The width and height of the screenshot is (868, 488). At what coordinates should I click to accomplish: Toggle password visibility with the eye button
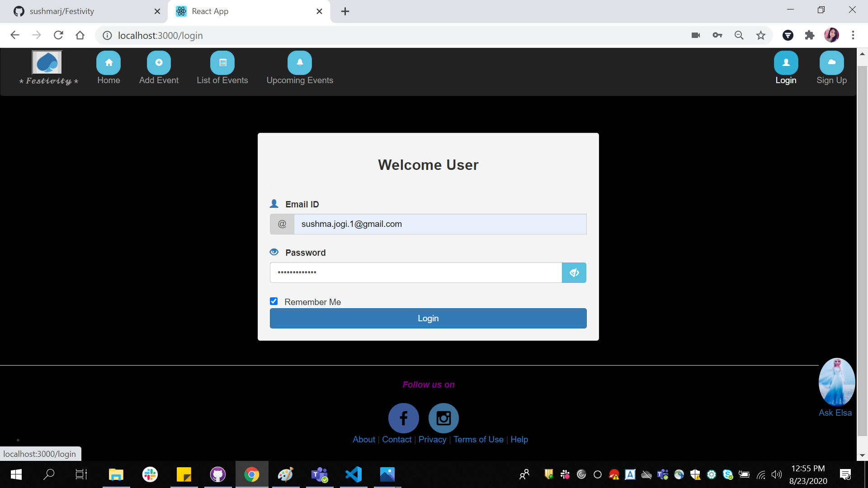[574, 272]
